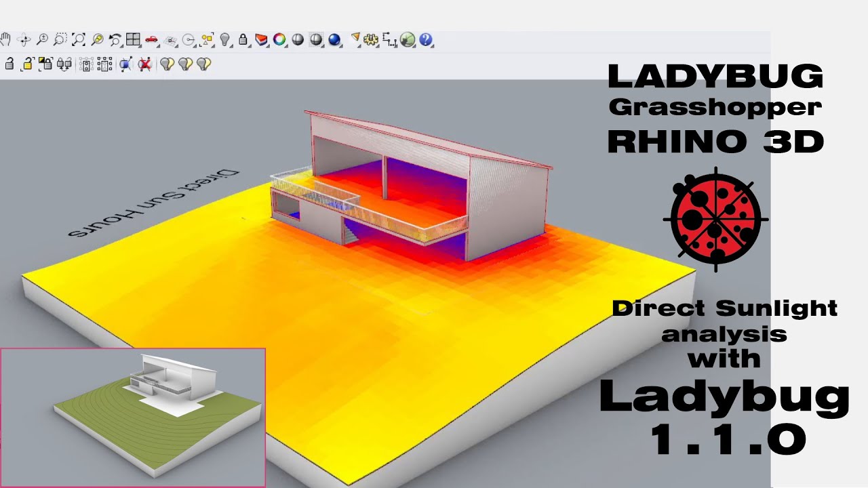This screenshot has height=488, width=868.
Task: Click the 'LADYBUG' title text
Action: coord(715,77)
